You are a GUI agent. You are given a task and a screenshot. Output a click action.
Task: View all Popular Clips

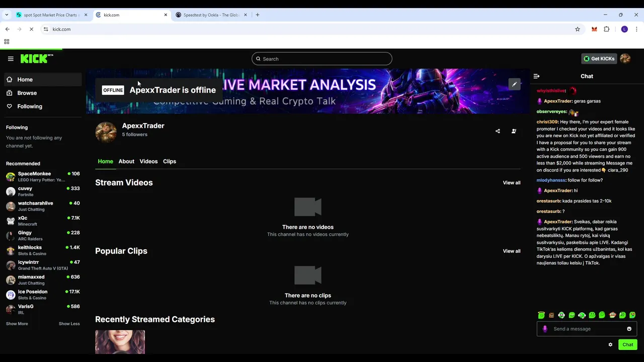(512, 251)
